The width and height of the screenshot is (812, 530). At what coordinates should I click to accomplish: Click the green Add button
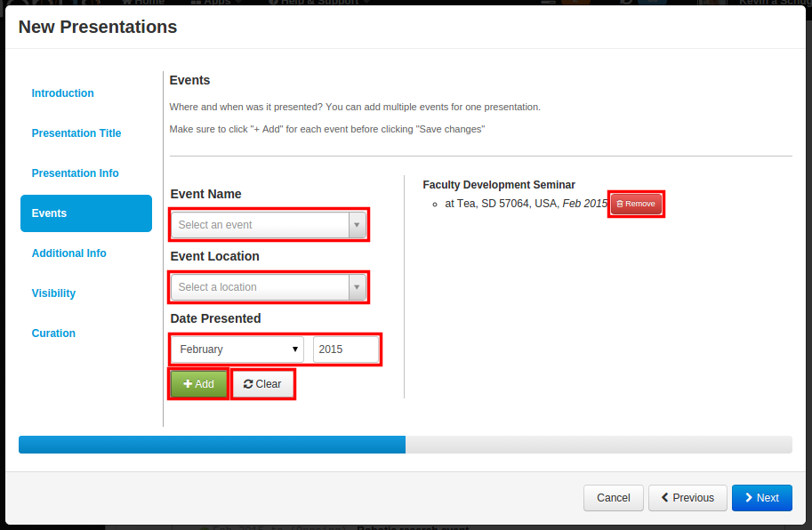click(199, 384)
